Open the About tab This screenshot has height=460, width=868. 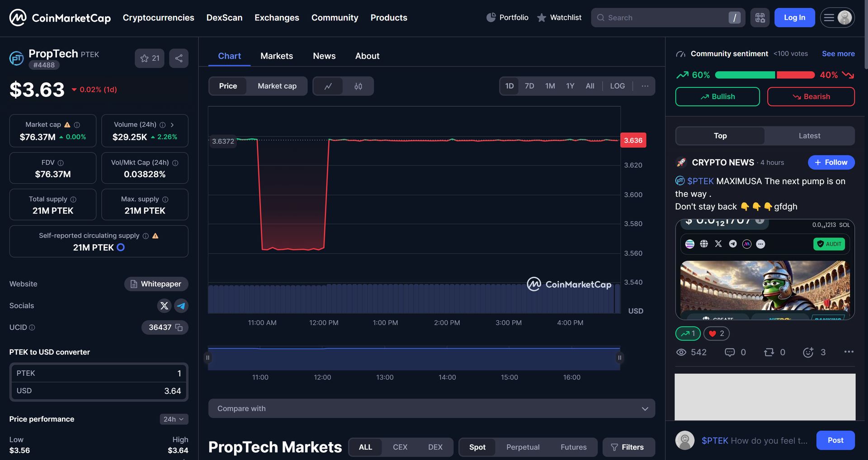coord(367,56)
